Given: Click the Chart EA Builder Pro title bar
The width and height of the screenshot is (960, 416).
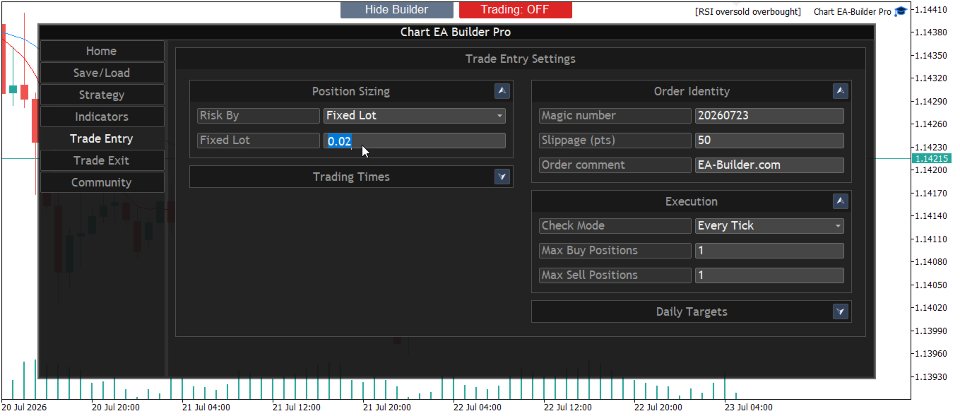Looking at the screenshot, I should [x=456, y=32].
